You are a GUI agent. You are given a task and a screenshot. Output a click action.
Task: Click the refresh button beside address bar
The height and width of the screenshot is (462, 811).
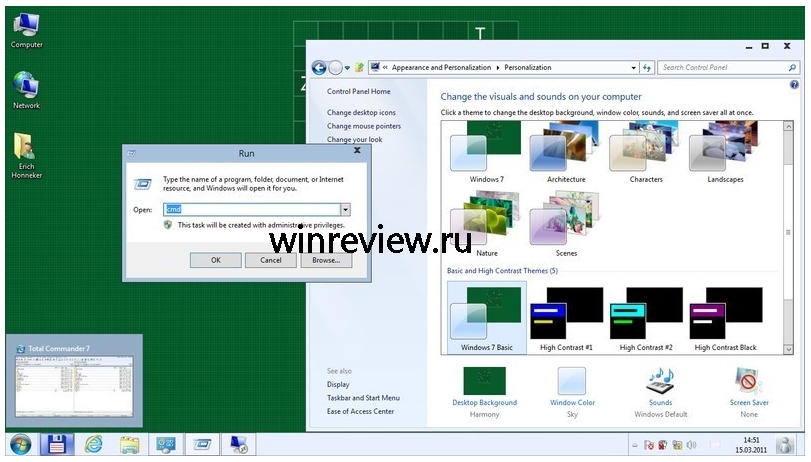click(x=647, y=68)
